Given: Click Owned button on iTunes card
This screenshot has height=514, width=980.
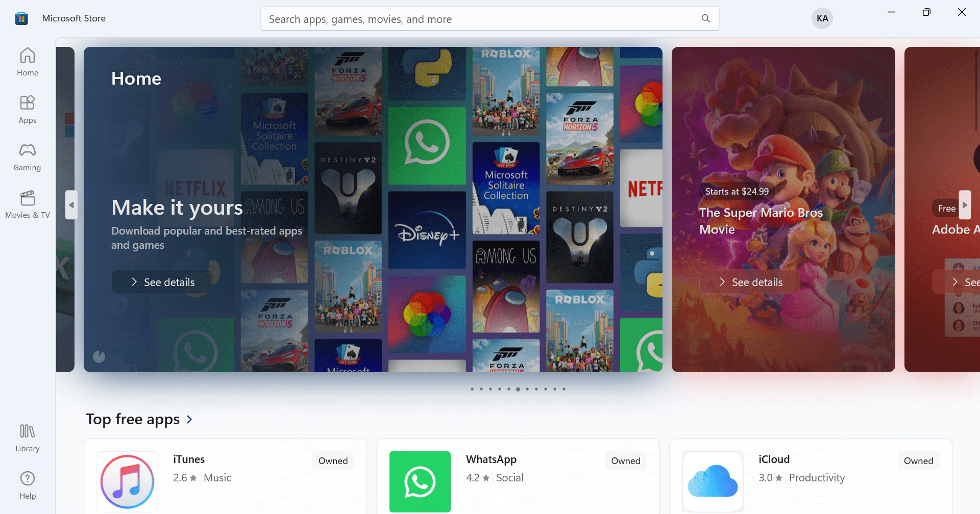Looking at the screenshot, I should click(333, 460).
